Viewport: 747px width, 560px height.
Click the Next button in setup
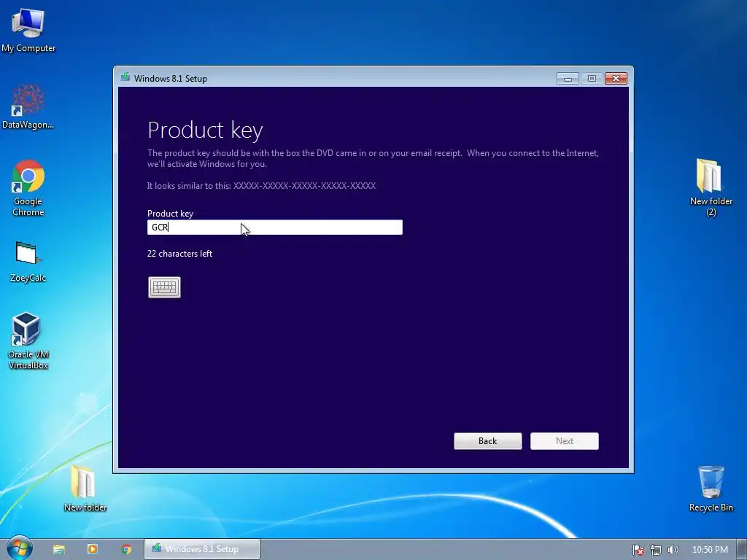pyautogui.click(x=565, y=441)
